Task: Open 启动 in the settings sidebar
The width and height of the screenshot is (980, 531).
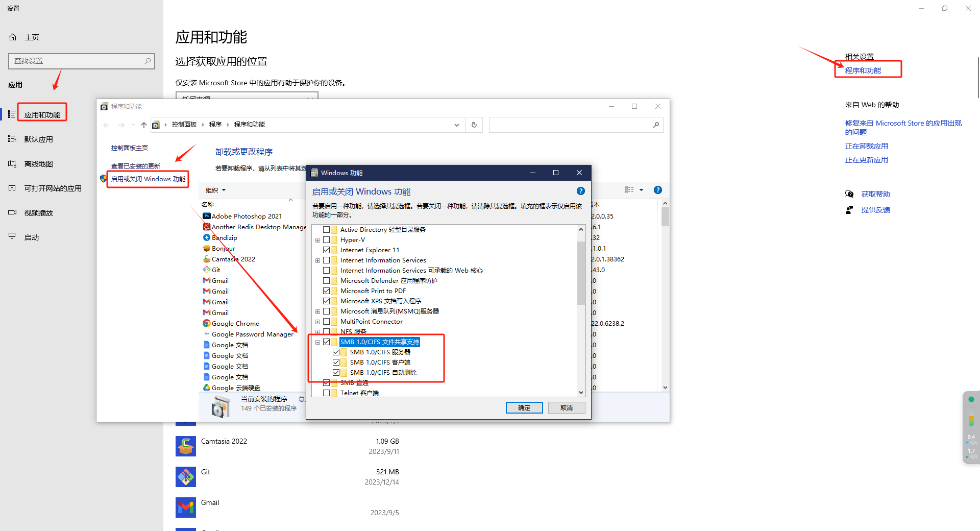Action: [32, 237]
